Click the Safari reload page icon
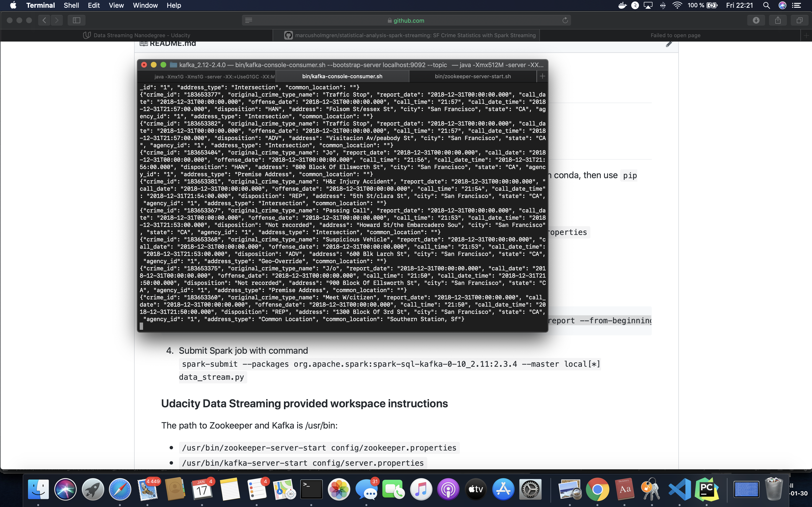812x507 pixels. pos(565,21)
